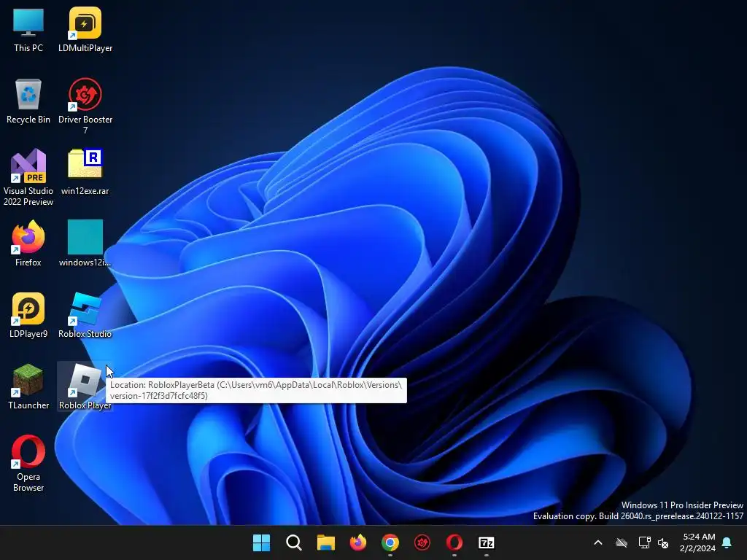Click the OneDrive cloud tray icon
The width and height of the screenshot is (747, 560).
pyautogui.click(x=622, y=542)
